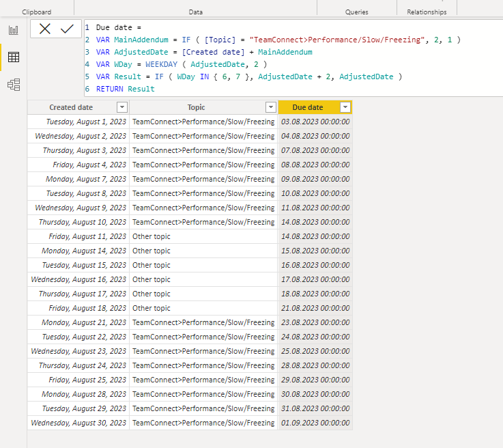Select cell 'Friday, August 18, 2023'
Viewport: 503px width, 448px height.
click(78, 308)
